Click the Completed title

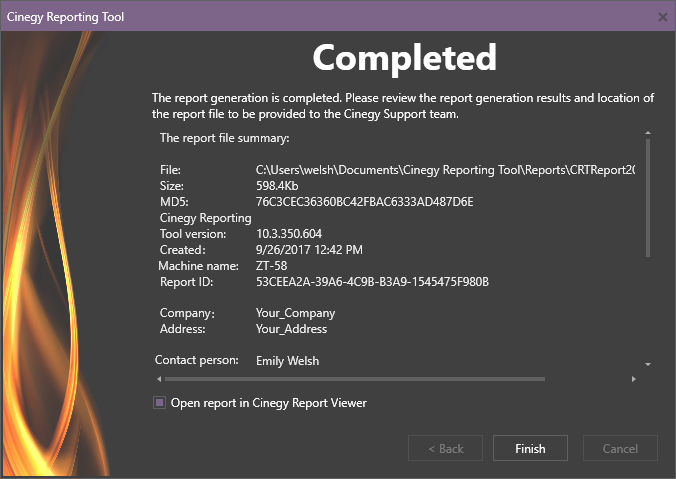pyautogui.click(x=404, y=58)
